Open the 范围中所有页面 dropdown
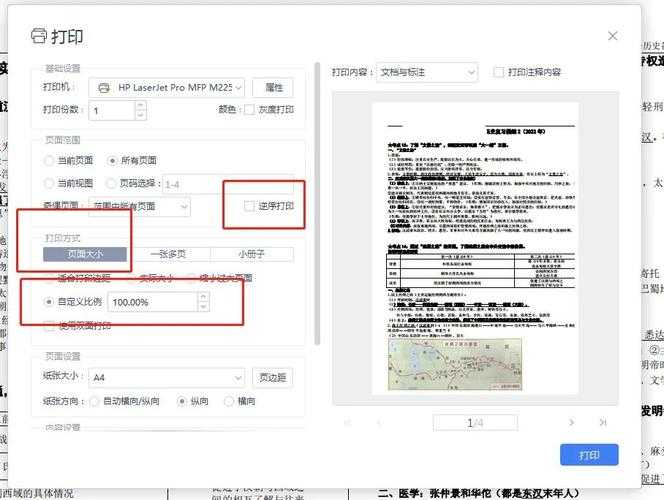664x500 pixels. [x=139, y=207]
